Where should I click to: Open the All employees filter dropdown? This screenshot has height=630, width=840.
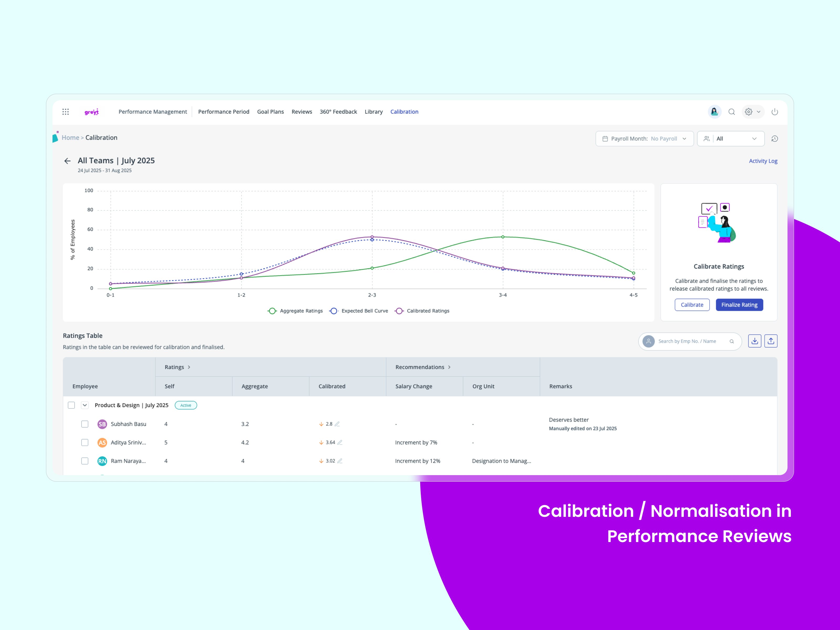tap(731, 139)
